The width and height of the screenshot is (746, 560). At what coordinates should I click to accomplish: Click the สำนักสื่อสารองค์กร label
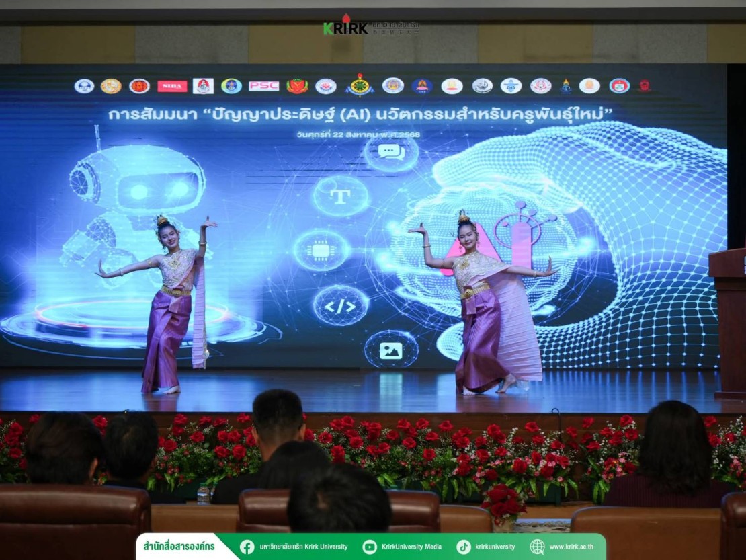(180, 547)
